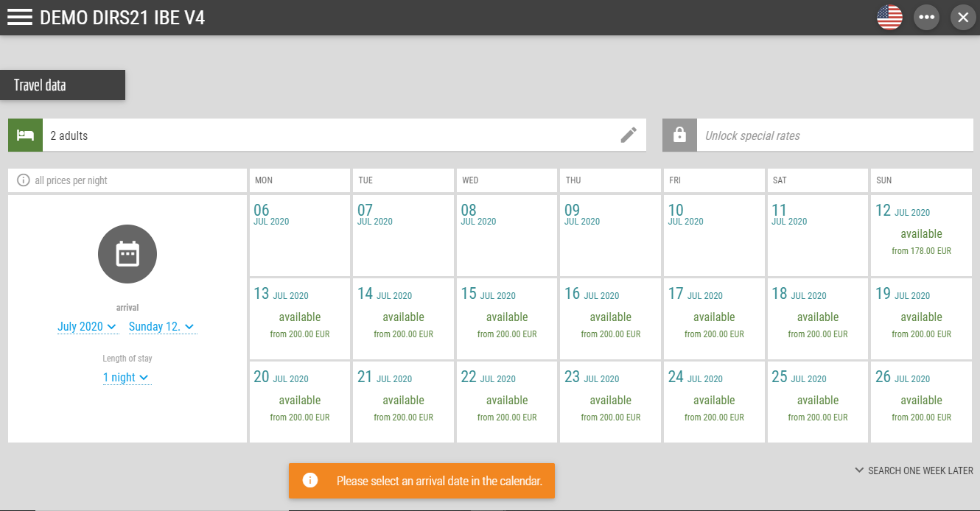
Task: Choose July 24 in the calendar
Action: pyautogui.click(x=714, y=401)
